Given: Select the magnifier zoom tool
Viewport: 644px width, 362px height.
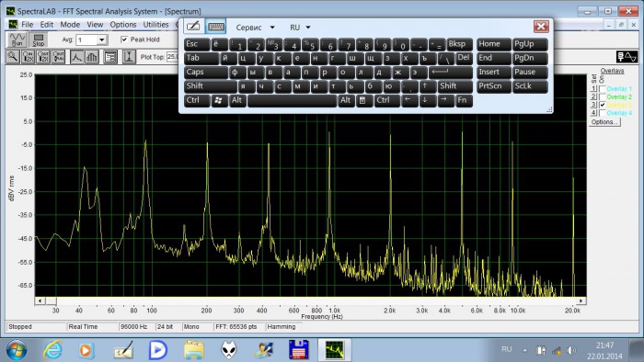Looking at the screenshot, I should (13, 57).
